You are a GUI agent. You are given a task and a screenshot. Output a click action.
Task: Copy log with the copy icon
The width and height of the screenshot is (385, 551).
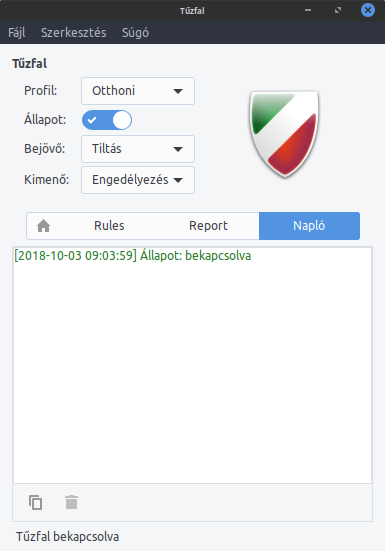point(35,502)
